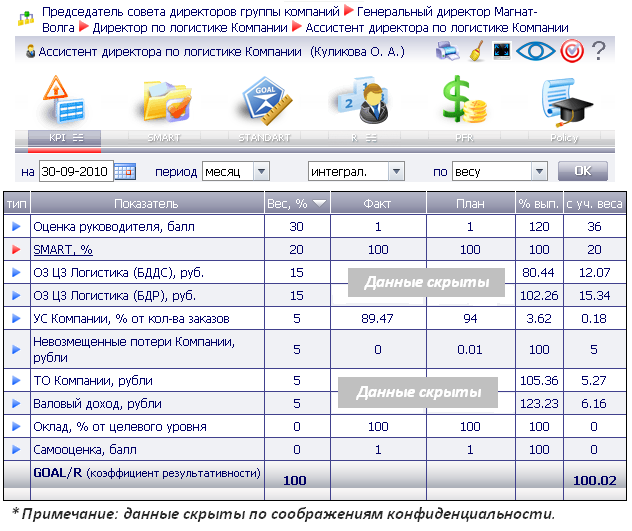Image resolution: width=632 pixels, height=531 pixels.
Task: Click percent value 123.23
Action: [539, 403]
